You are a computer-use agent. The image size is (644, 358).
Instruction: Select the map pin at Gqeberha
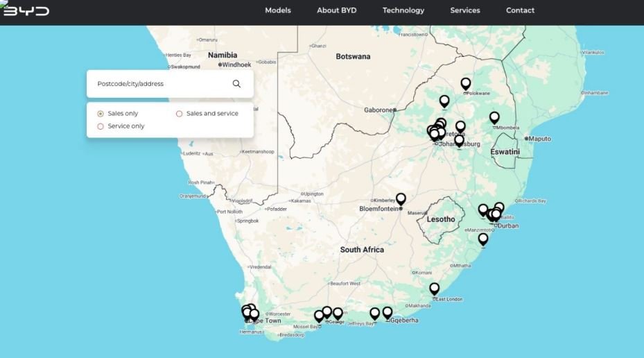388,312
